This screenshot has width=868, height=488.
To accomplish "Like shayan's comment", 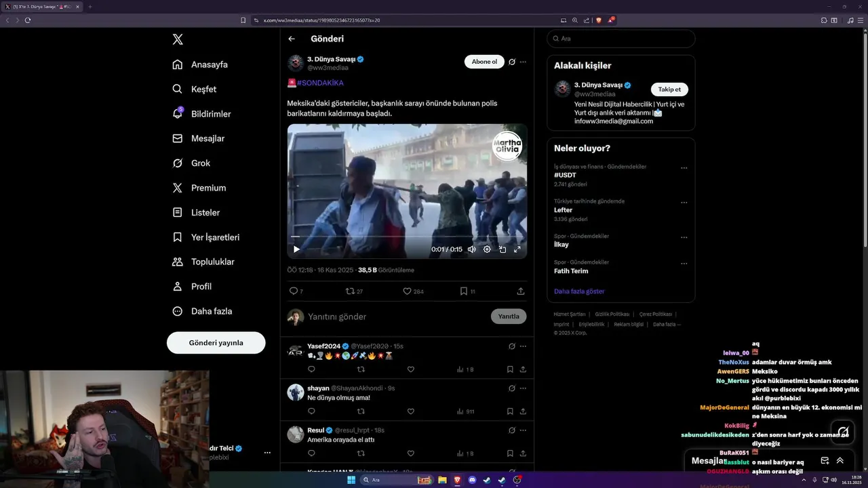I will click(411, 411).
